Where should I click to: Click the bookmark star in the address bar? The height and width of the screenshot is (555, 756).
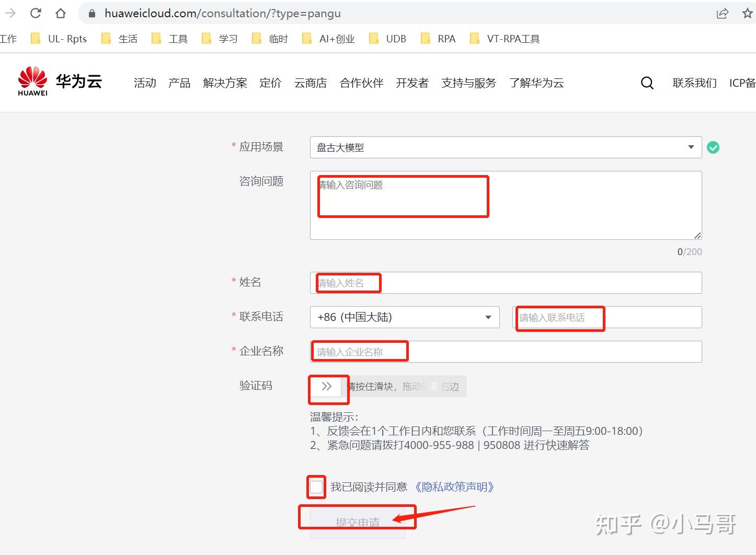click(748, 13)
